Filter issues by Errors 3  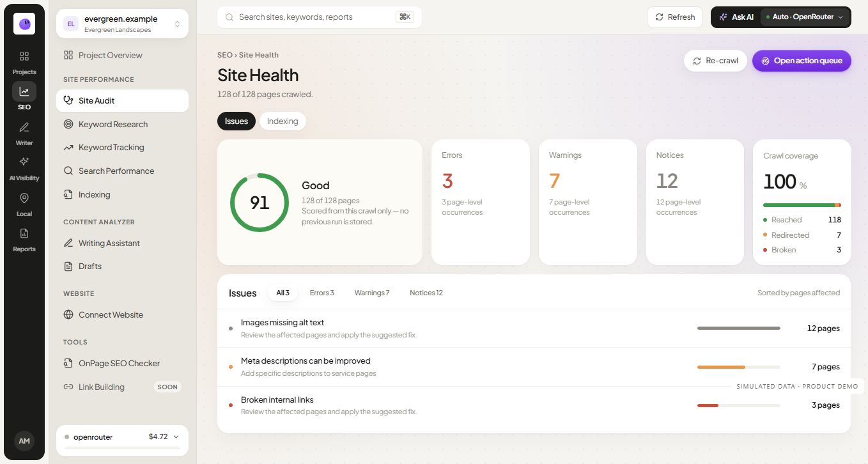pyautogui.click(x=322, y=293)
